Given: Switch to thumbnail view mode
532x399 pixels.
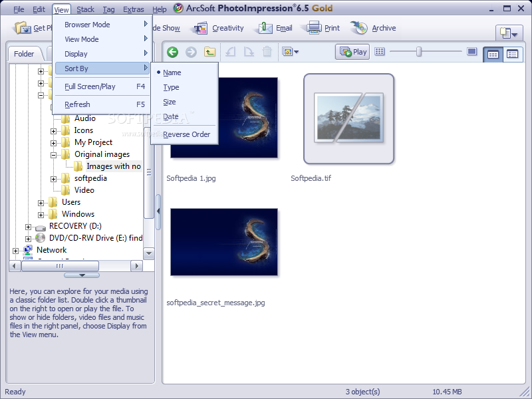Looking at the screenshot, I should 493,54.
